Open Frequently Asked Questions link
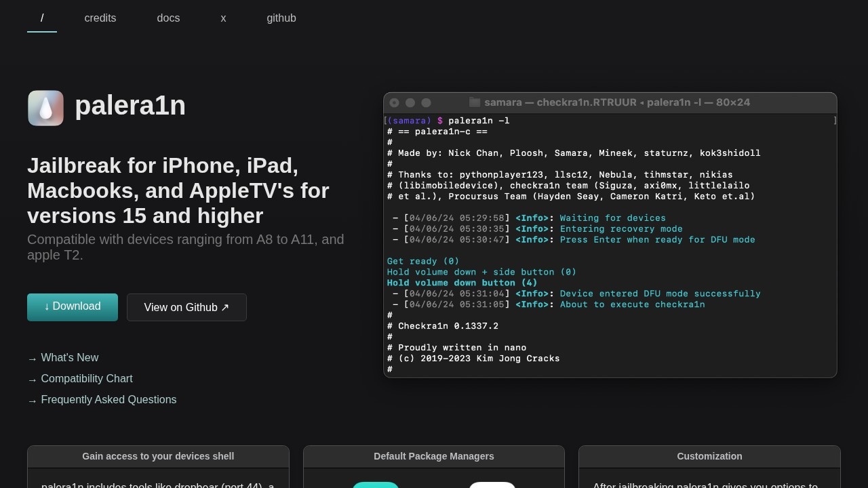 pos(108,400)
